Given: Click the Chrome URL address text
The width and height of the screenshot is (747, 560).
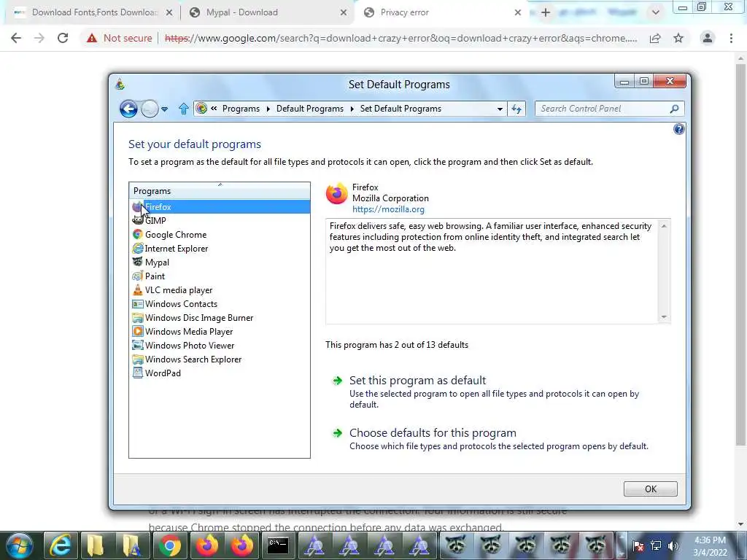Looking at the screenshot, I should pos(400,38).
